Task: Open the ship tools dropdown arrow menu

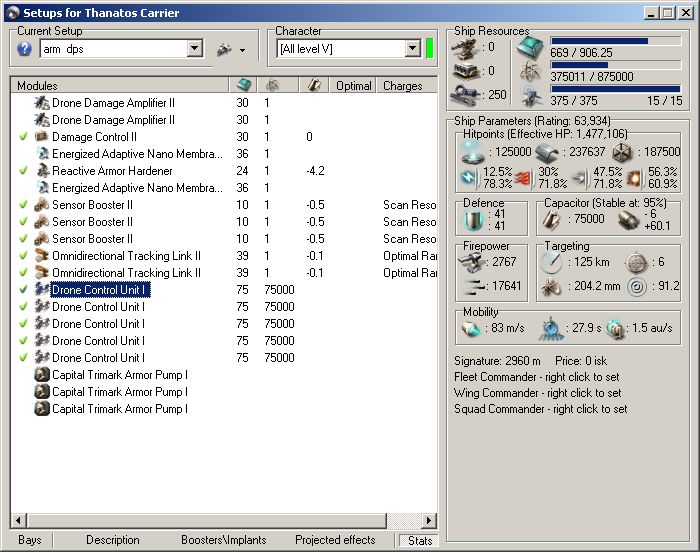Action: coord(242,50)
